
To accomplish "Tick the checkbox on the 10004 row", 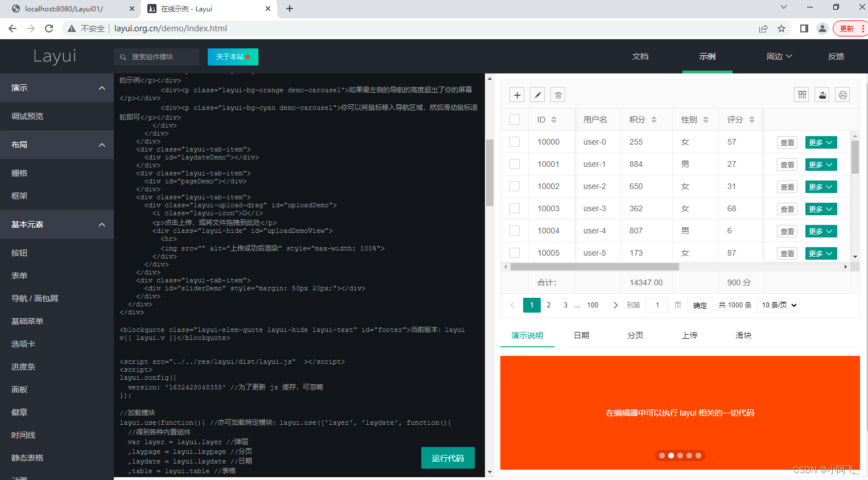I will click(x=515, y=231).
